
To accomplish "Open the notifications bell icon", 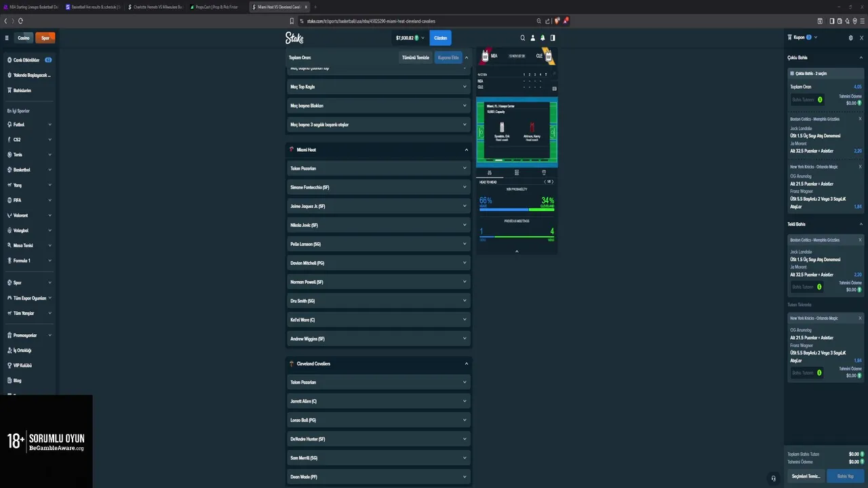I will pyautogui.click(x=542, y=38).
